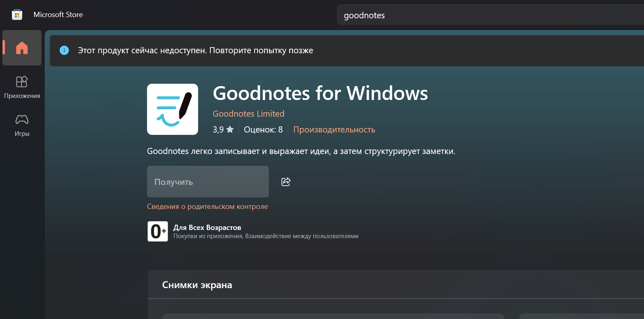Click the Microsoft Store title text
This screenshot has height=319, width=644.
[x=58, y=15]
